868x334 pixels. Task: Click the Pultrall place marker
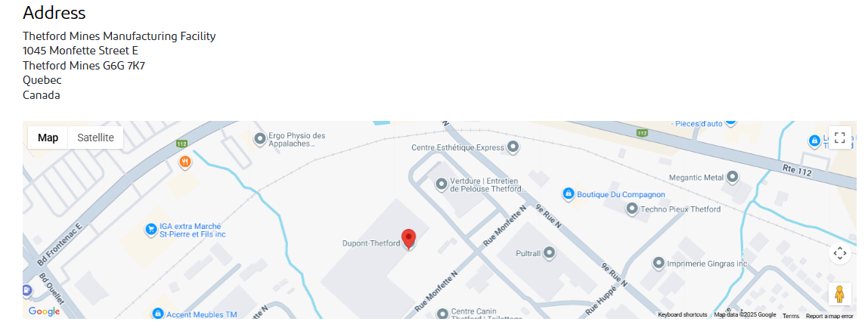549,252
